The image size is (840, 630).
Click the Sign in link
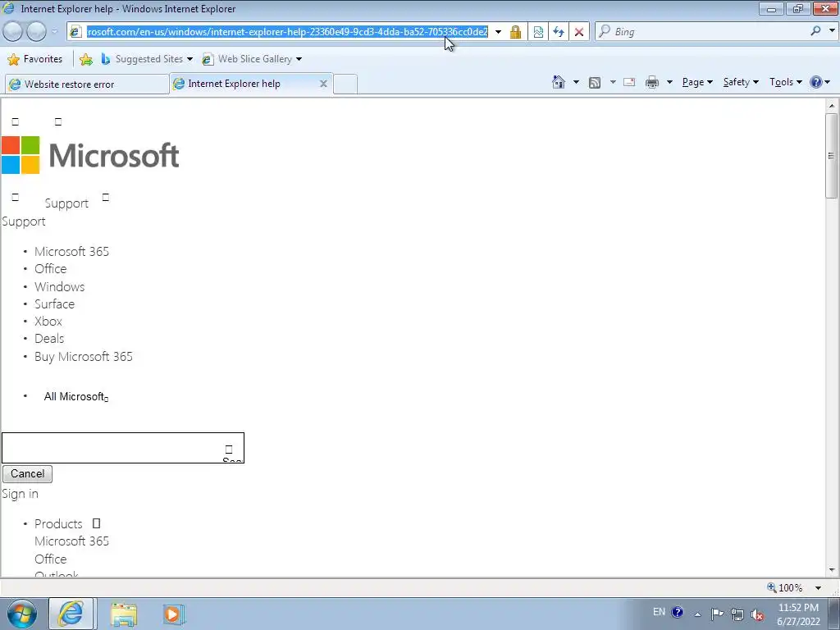click(x=21, y=494)
